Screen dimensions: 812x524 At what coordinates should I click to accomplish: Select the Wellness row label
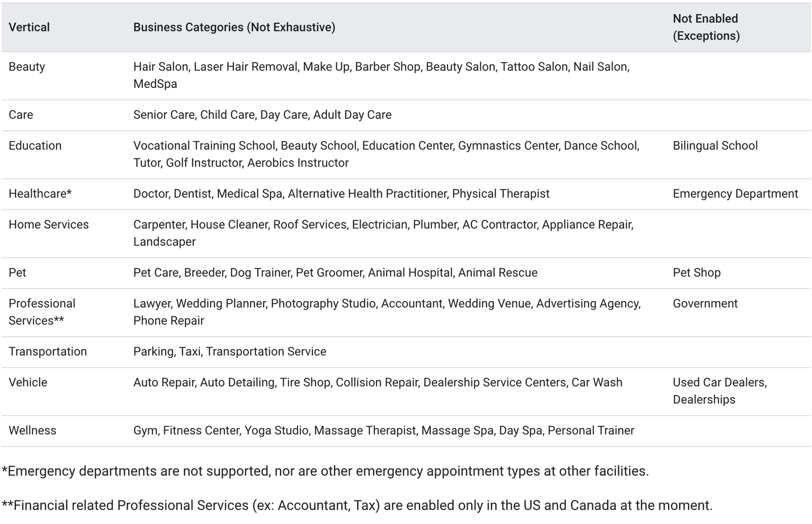pos(32,431)
